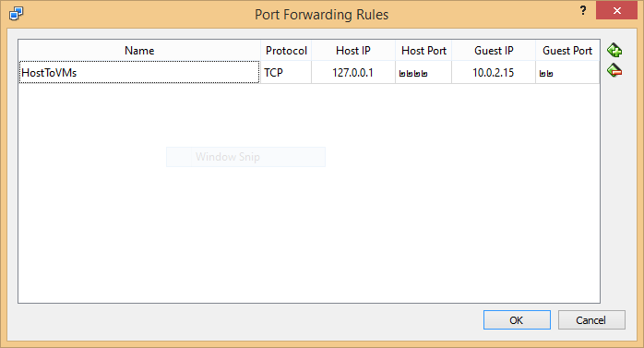Select the 10.0.2.15 Guest IP cell

[494, 72]
